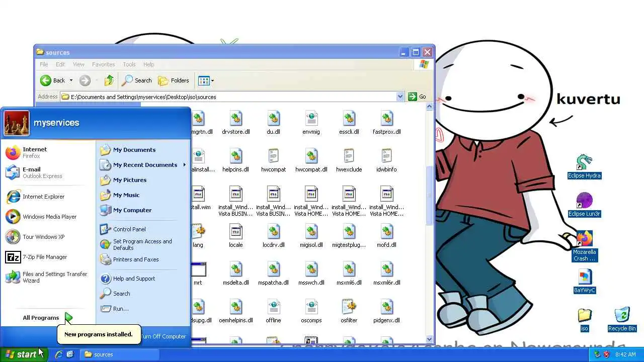Open Mozarella Crash desktop shortcut
Viewport: 644px width, 362px height.
coord(584,246)
